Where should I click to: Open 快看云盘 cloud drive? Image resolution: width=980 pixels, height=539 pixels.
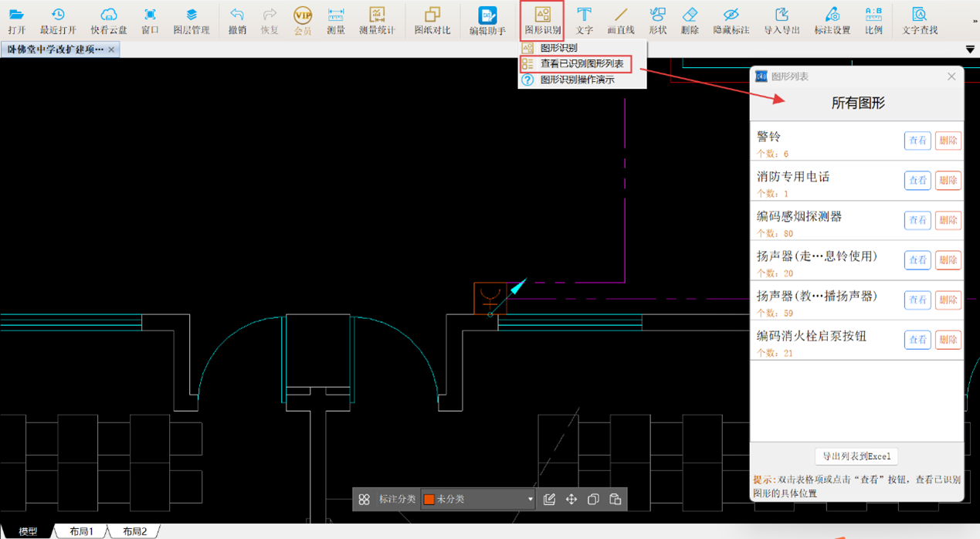(x=108, y=21)
